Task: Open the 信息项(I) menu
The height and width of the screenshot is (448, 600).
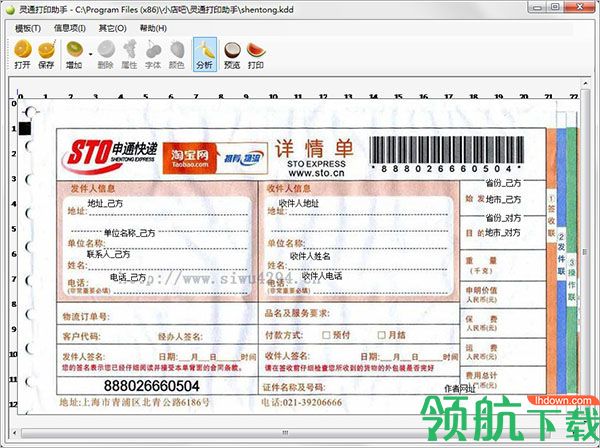Action: (70, 28)
